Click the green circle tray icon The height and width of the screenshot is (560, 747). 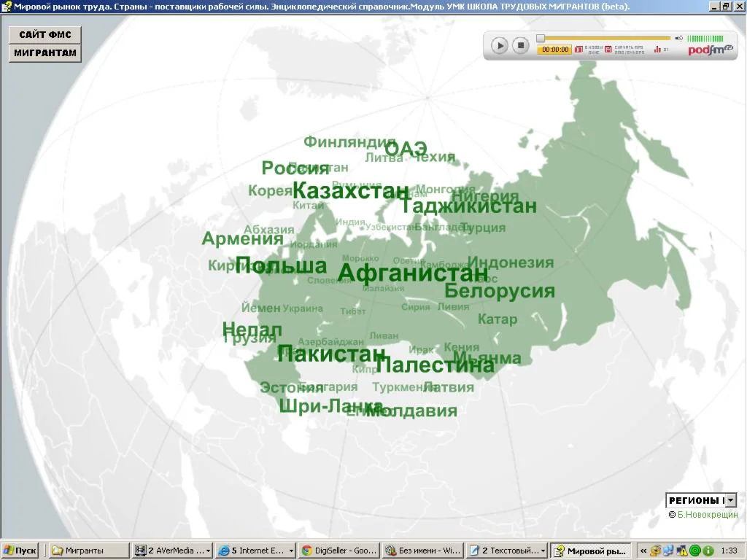(x=695, y=551)
